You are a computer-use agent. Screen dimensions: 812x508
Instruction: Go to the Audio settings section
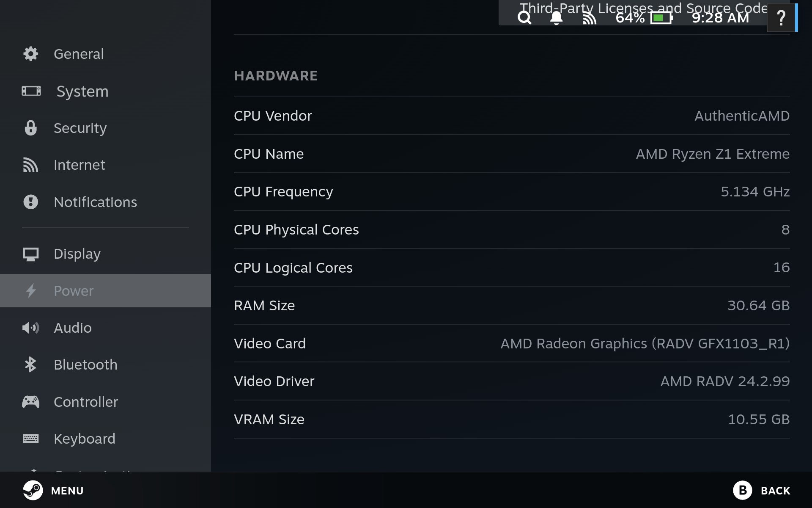(x=72, y=328)
